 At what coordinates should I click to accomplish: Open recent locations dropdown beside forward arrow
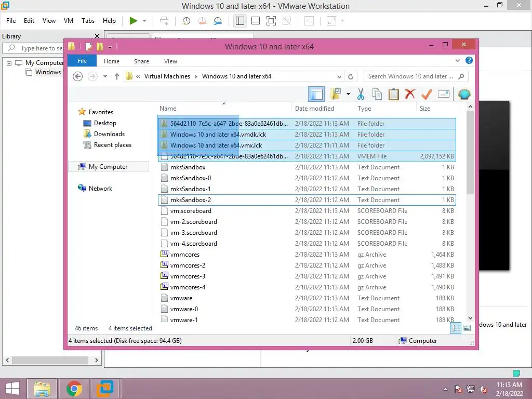pyautogui.click(x=105, y=76)
